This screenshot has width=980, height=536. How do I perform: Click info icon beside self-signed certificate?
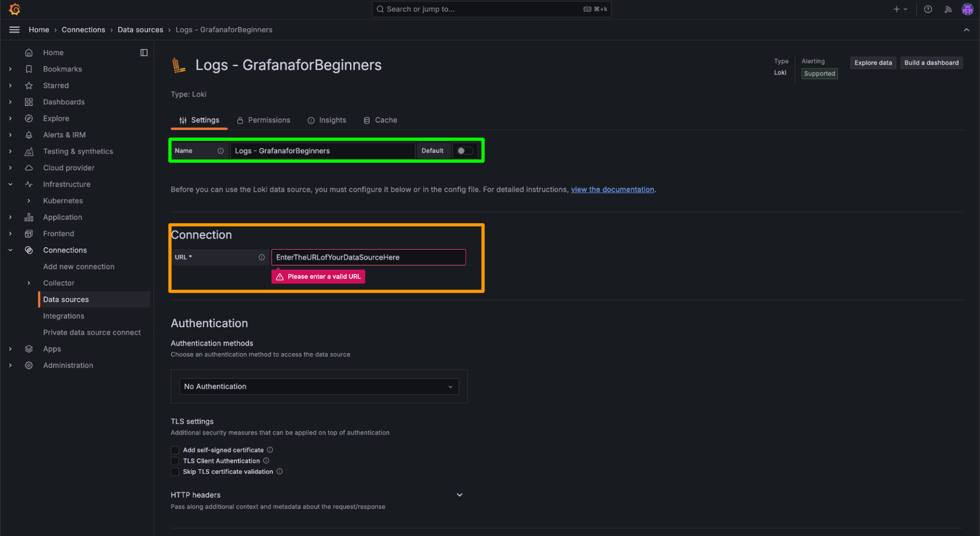tap(270, 449)
